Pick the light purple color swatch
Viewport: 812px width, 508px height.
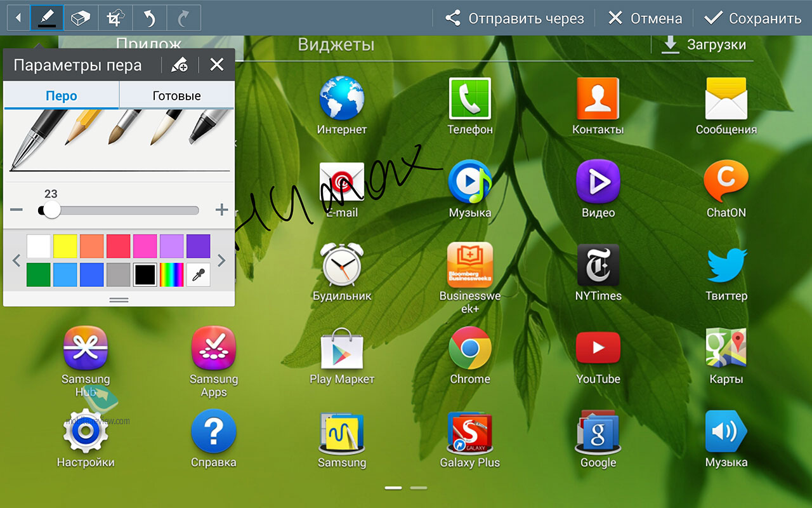click(171, 246)
